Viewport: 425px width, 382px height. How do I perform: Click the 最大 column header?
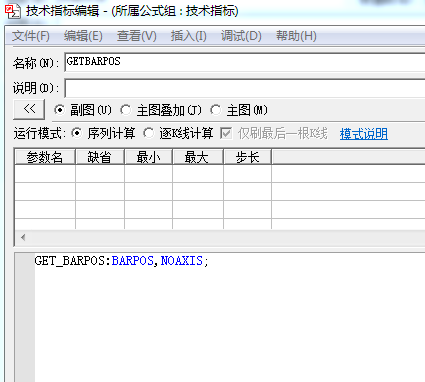(198, 157)
